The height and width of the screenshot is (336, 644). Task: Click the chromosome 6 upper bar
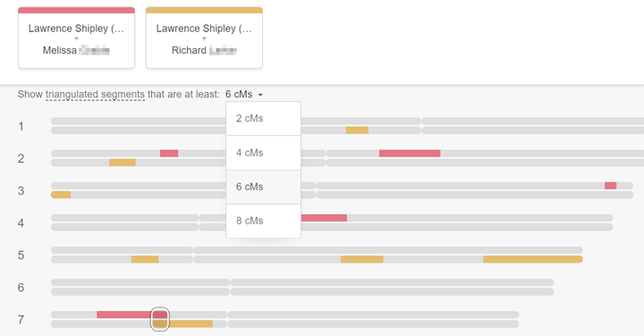(x=302, y=282)
